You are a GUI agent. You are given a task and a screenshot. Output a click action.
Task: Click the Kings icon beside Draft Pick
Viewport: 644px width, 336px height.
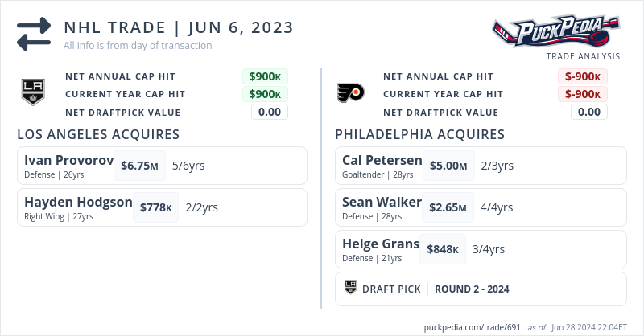point(350,289)
